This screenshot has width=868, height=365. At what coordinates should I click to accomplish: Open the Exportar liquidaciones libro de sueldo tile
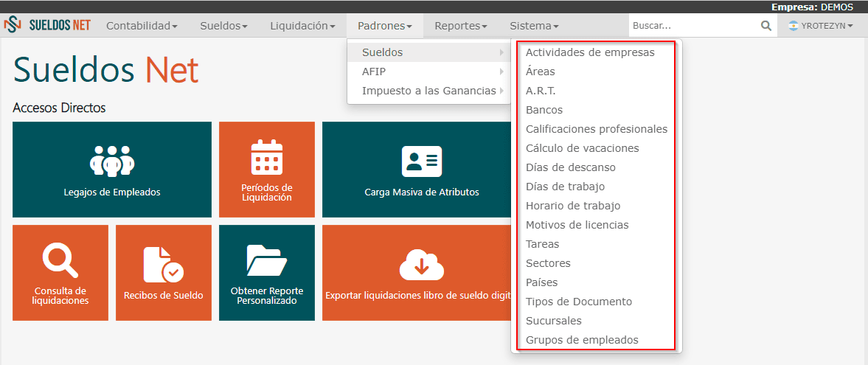pos(416,273)
